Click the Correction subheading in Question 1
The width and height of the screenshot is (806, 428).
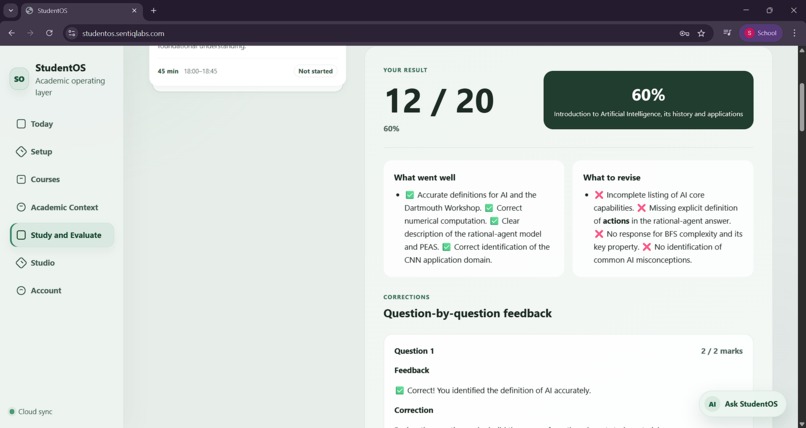coord(414,410)
